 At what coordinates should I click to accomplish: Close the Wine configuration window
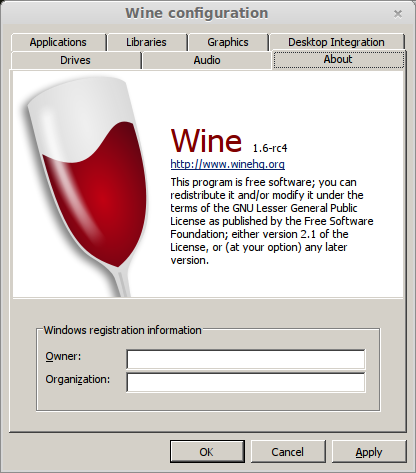[398, 14]
